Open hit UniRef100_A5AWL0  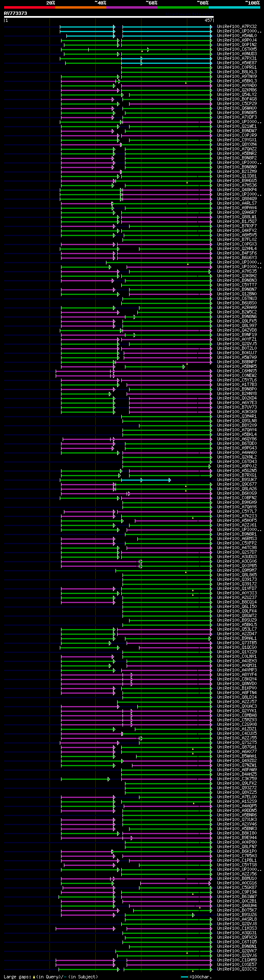pos(237,35)
